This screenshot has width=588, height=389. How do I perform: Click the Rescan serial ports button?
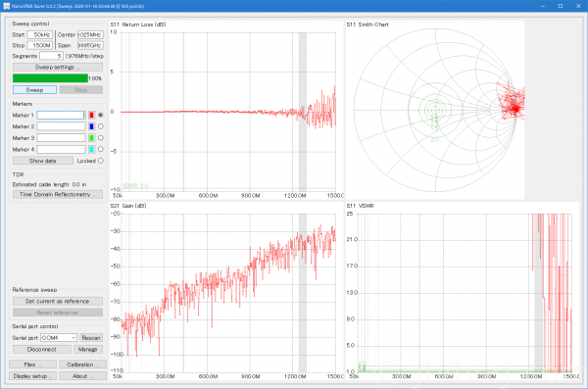coord(91,338)
